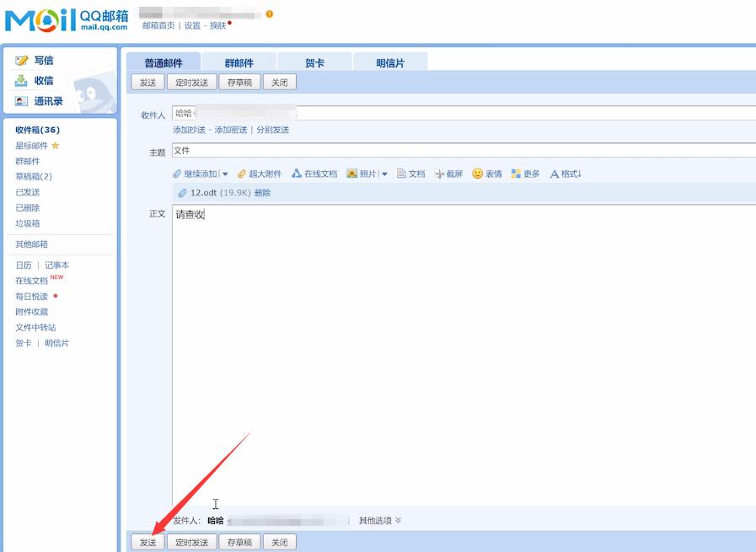The height and width of the screenshot is (552, 756).
Task: Switch to the 群邮件 tab
Action: pos(239,62)
